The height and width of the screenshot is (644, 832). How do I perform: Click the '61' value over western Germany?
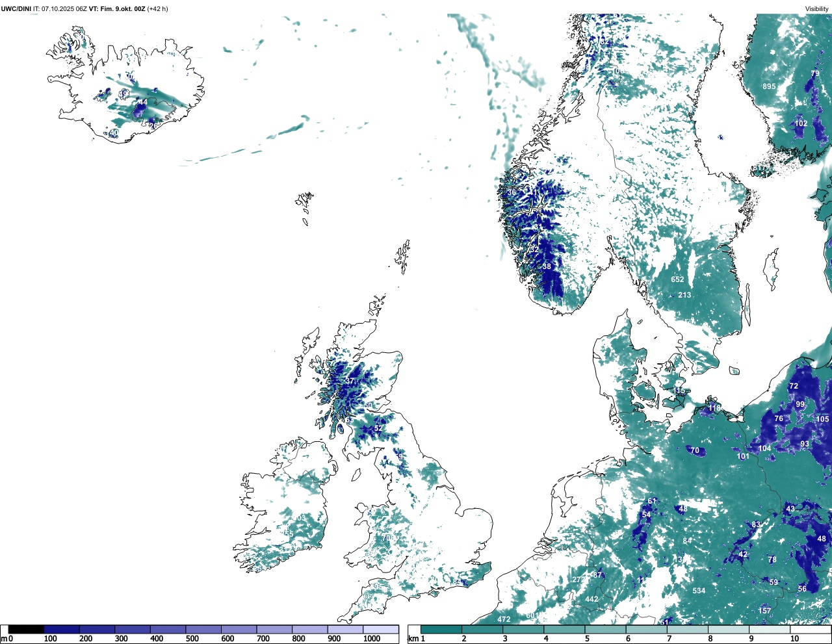[652, 501]
